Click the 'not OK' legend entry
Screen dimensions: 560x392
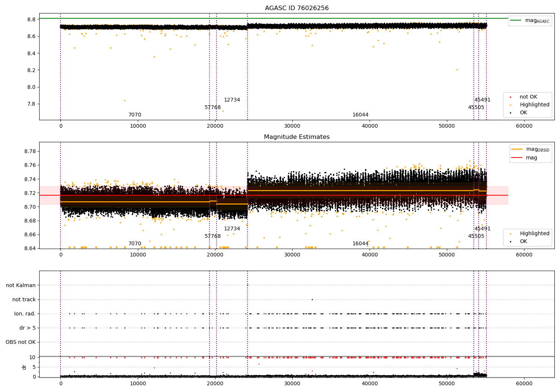tap(528, 97)
